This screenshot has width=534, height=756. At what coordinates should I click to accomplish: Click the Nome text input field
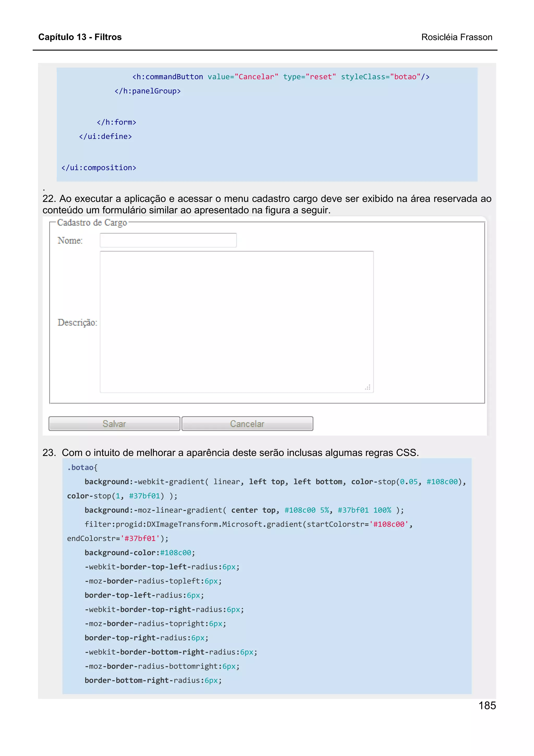pos(168,240)
